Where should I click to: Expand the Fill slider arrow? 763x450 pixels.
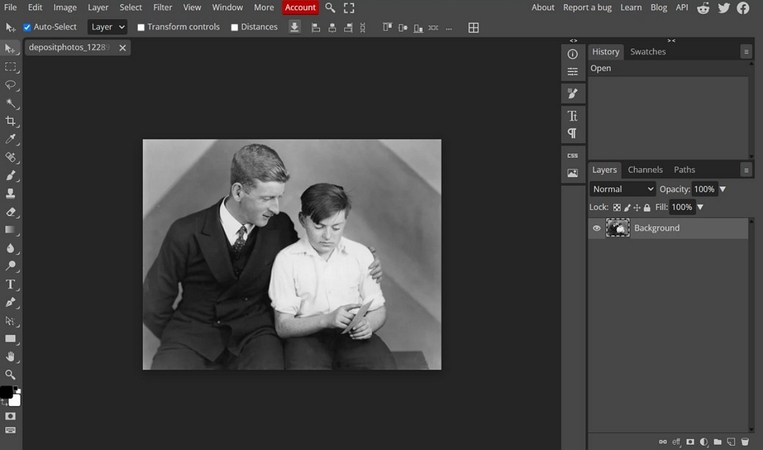click(x=700, y=207)
